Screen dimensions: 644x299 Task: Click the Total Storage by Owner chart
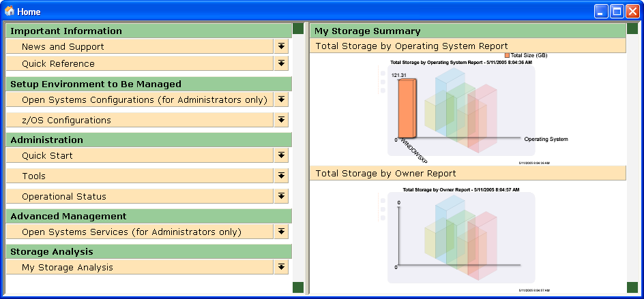click(x=460, y=237)
